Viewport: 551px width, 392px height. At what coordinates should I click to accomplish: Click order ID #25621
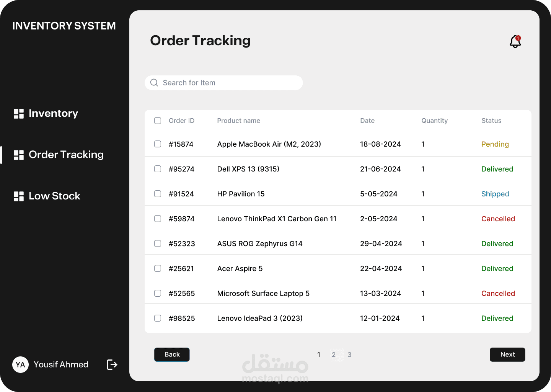click(181, 268)
